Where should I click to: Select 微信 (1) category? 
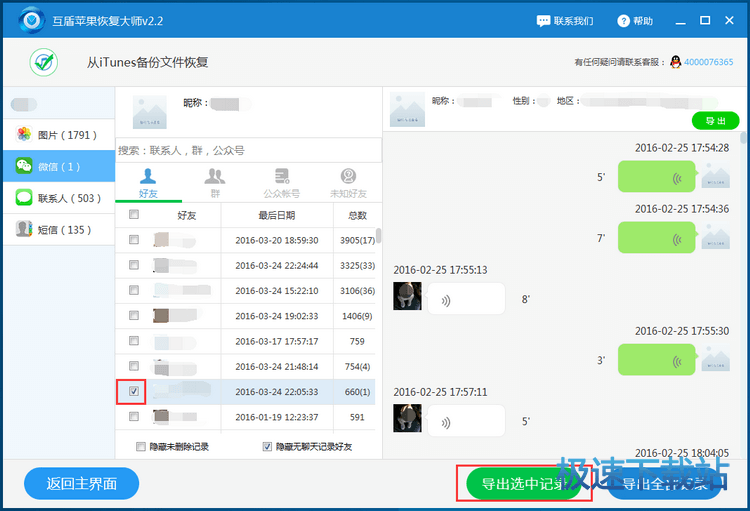[x=59, y=167]
